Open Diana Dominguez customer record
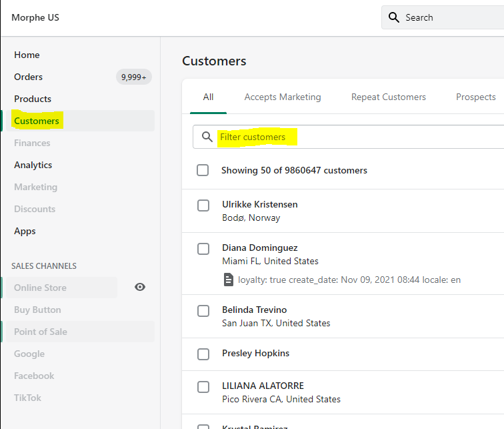Image resolution: width=504 pixels, height=429 pixels. tap(260, 248)
